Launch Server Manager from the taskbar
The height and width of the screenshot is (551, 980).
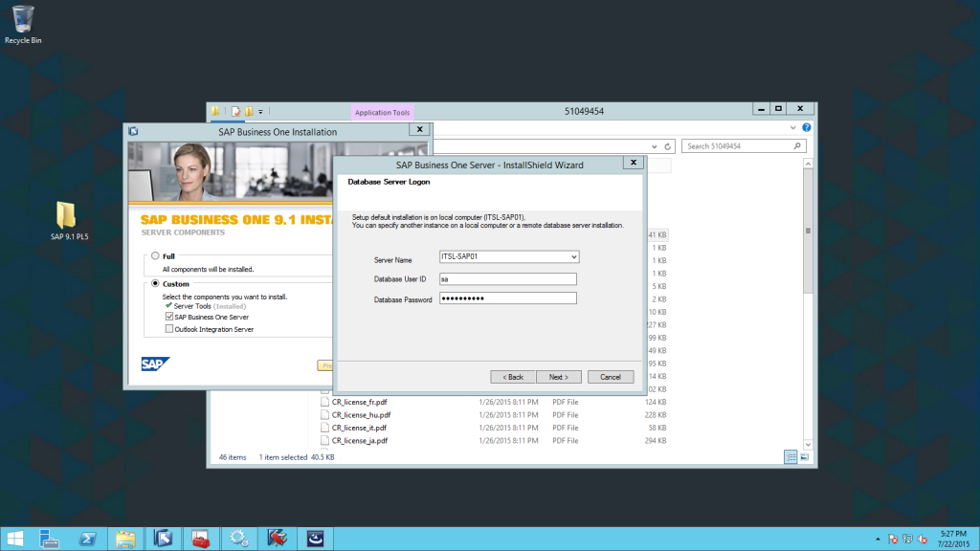[49, 539]
